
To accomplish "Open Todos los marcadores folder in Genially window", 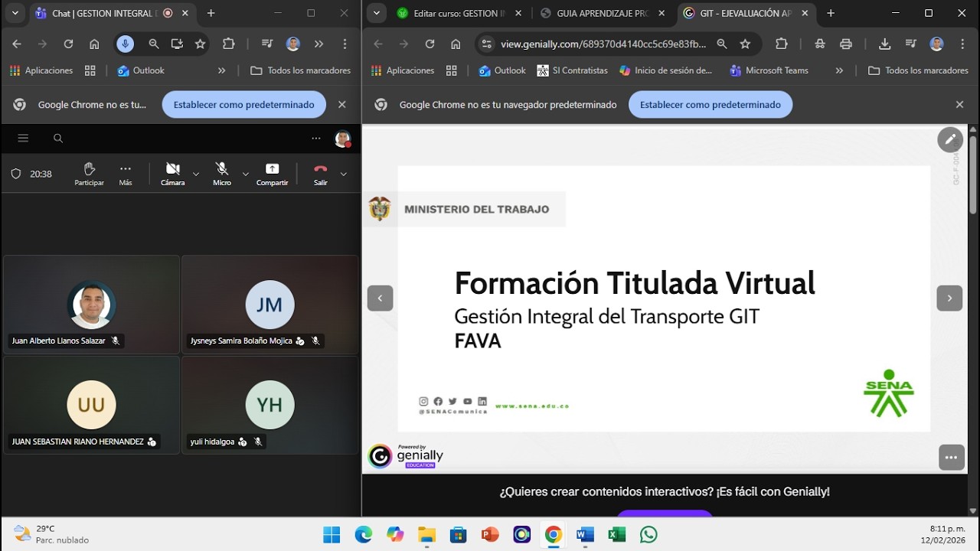I will coord(919,70).
